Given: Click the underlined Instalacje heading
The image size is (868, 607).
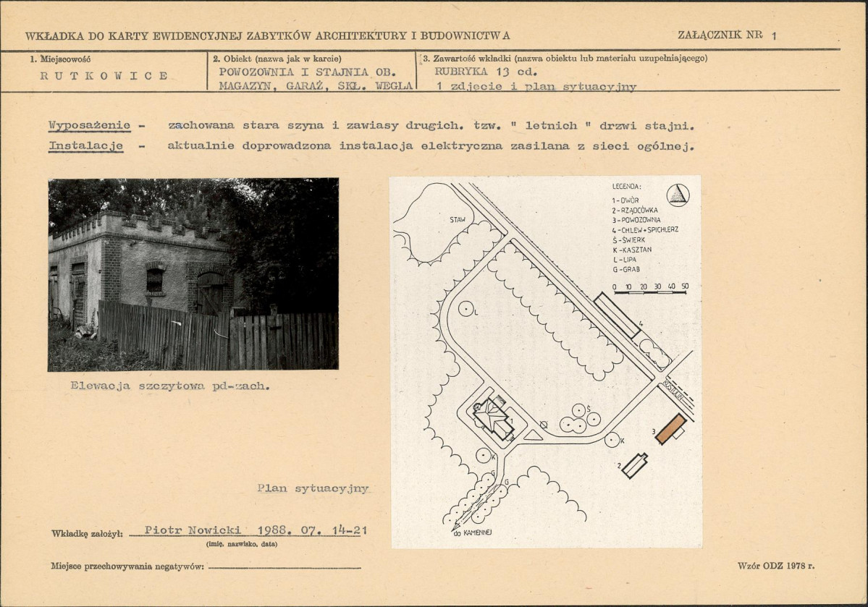Looking at the screenshot, I should (85, 145).
